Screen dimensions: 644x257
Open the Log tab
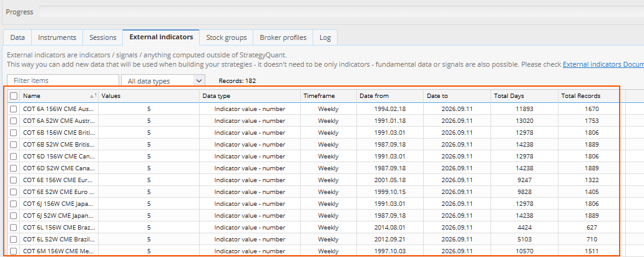tap(325, 37)
